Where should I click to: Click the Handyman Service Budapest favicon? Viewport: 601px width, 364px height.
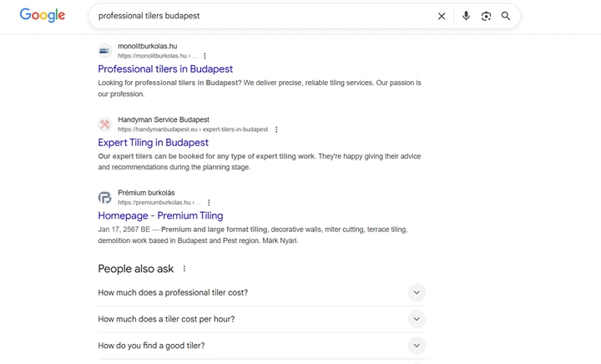coord(105,124)
